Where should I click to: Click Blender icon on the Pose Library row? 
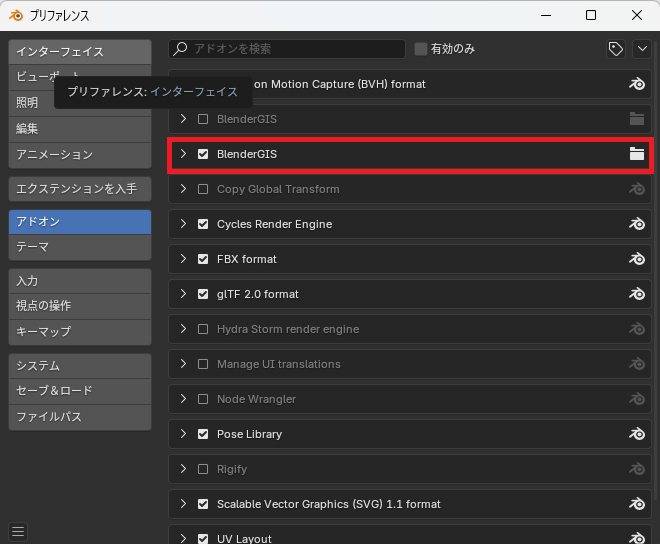tap(637, 434)
